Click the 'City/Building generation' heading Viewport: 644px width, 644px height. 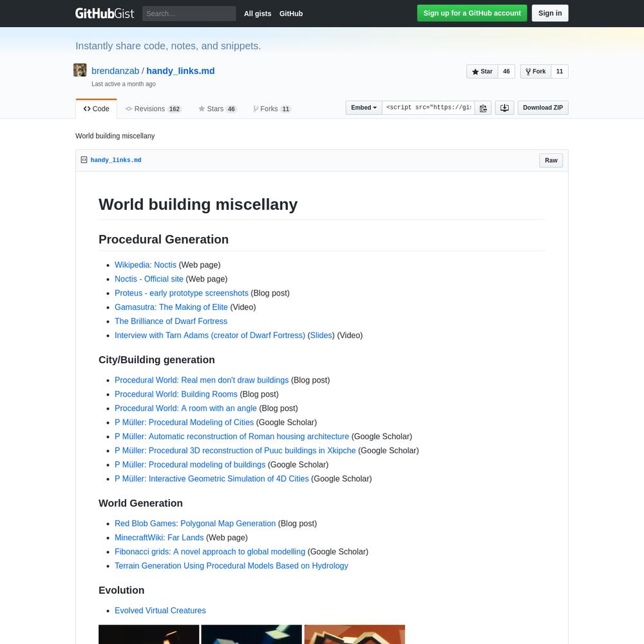pyautogui.click(x=156, y=360)
